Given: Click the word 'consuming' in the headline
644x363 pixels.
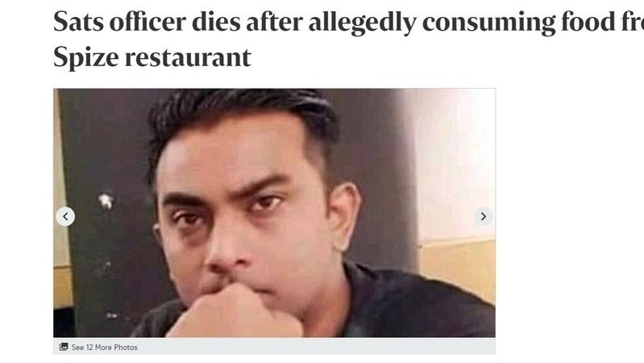Looking at the screenshot, I should [488, 23].
